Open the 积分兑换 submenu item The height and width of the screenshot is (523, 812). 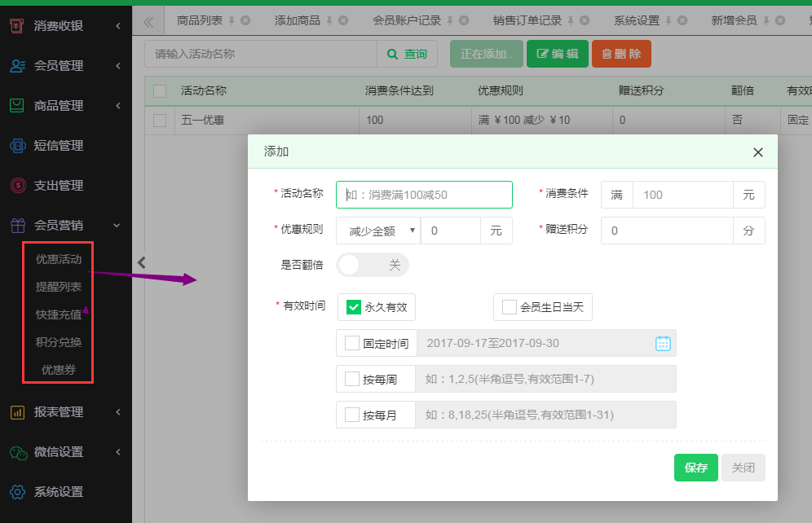click(59, 342)
